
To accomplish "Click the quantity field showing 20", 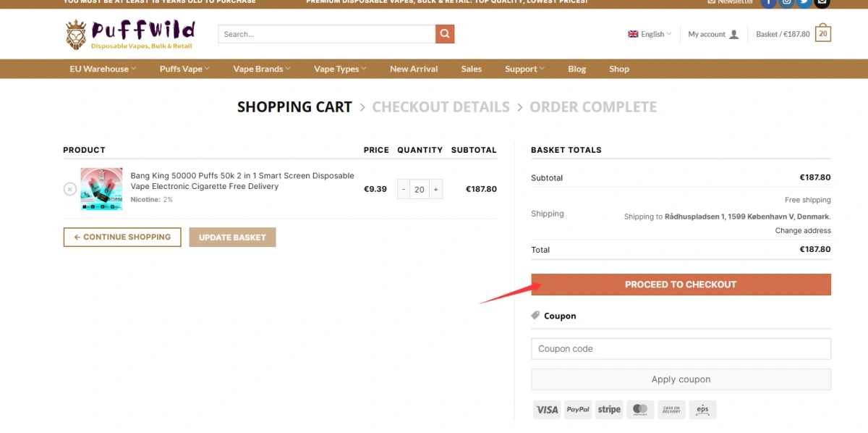I will [x=420, y=190].
